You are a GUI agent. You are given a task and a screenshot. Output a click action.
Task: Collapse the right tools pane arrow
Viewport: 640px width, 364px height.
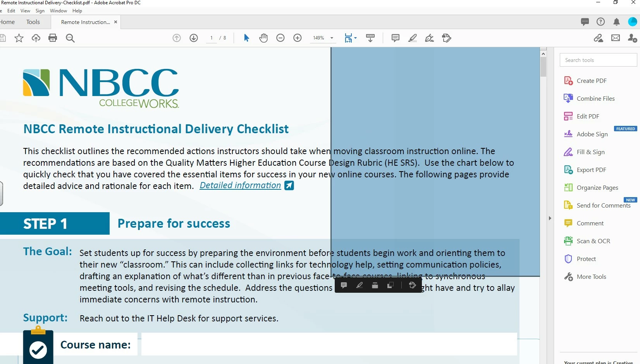550,218
